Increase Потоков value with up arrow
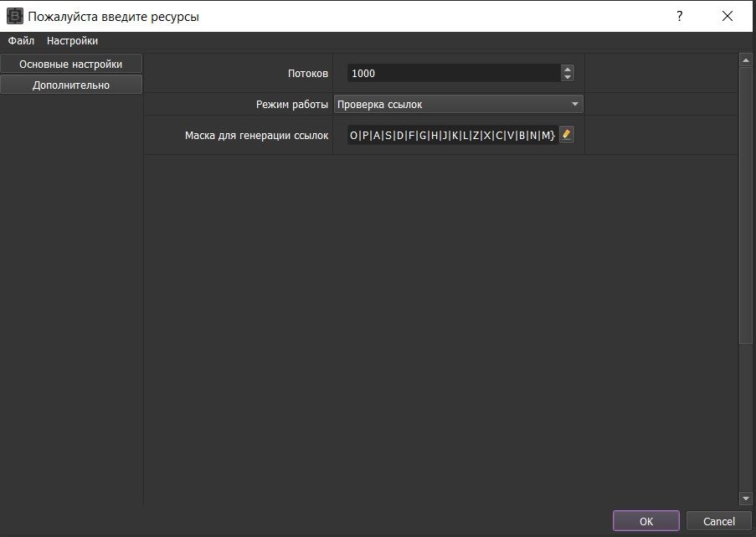The width and height of the screenshot is (756, 537). [568, 69]
